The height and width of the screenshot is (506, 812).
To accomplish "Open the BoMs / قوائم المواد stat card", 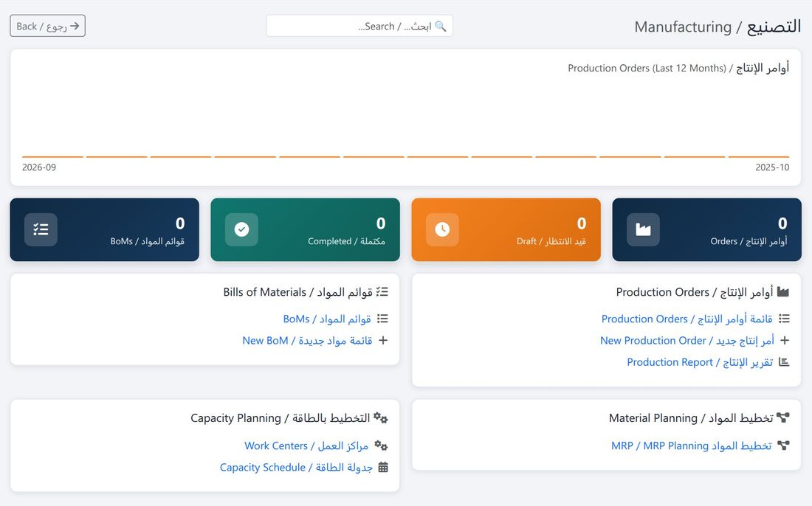I will [105, 229].
